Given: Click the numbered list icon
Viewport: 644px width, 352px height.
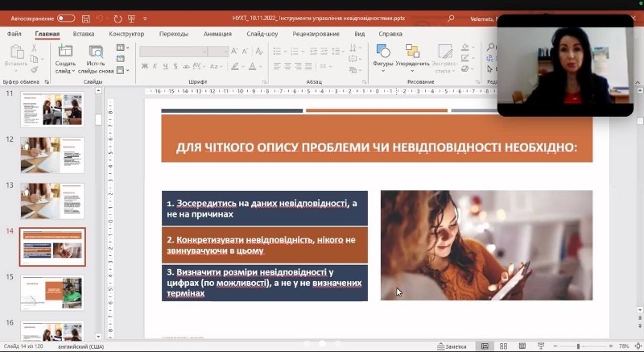Looking at the screenshot, I should (x=295, y=52).
